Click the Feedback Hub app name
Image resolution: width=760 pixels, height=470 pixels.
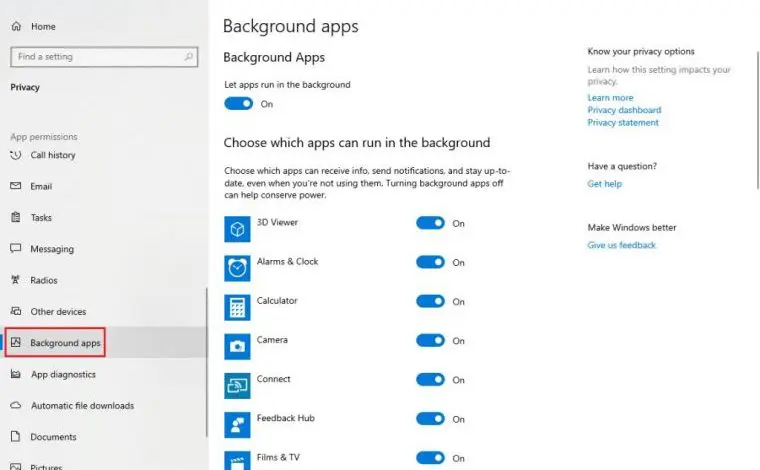click(285, 418)
